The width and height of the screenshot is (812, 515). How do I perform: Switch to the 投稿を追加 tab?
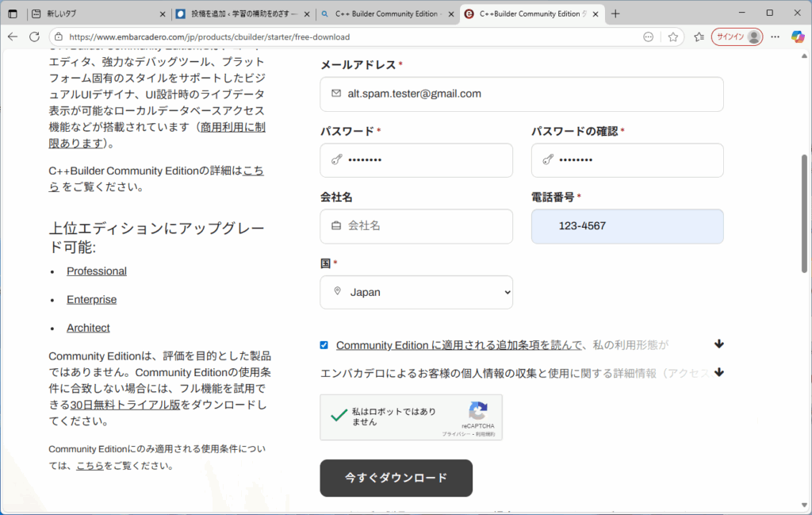pyautogui.click(x=243, y=14)
